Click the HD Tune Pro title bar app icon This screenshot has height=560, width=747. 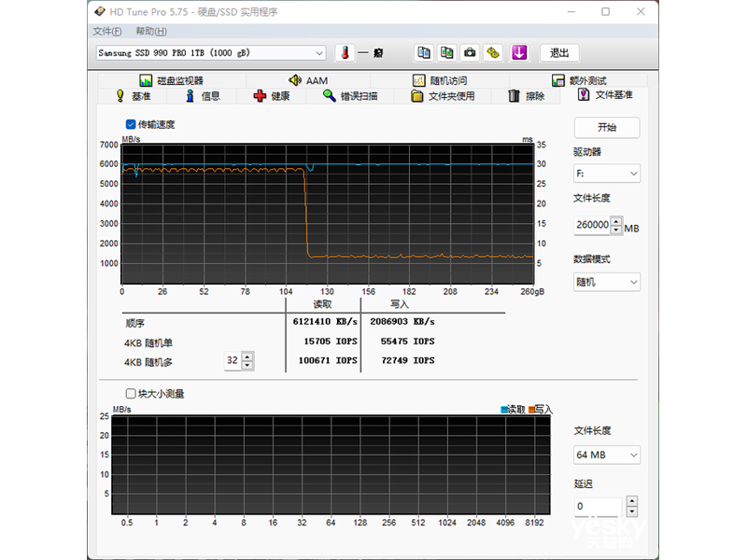tap(100, 11)
